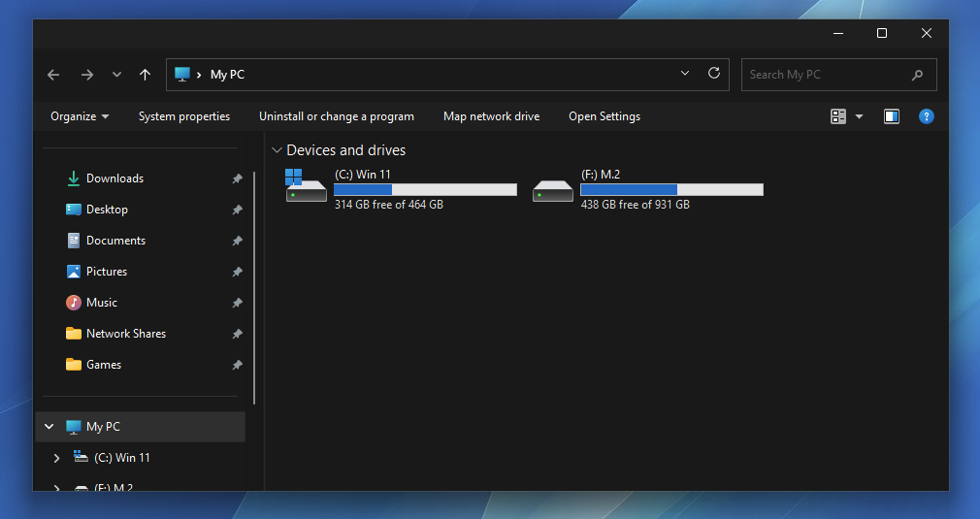Select the (C:) Win 11 drive label
Viewport: 980px width, 519px height.
tap(363, 175)
